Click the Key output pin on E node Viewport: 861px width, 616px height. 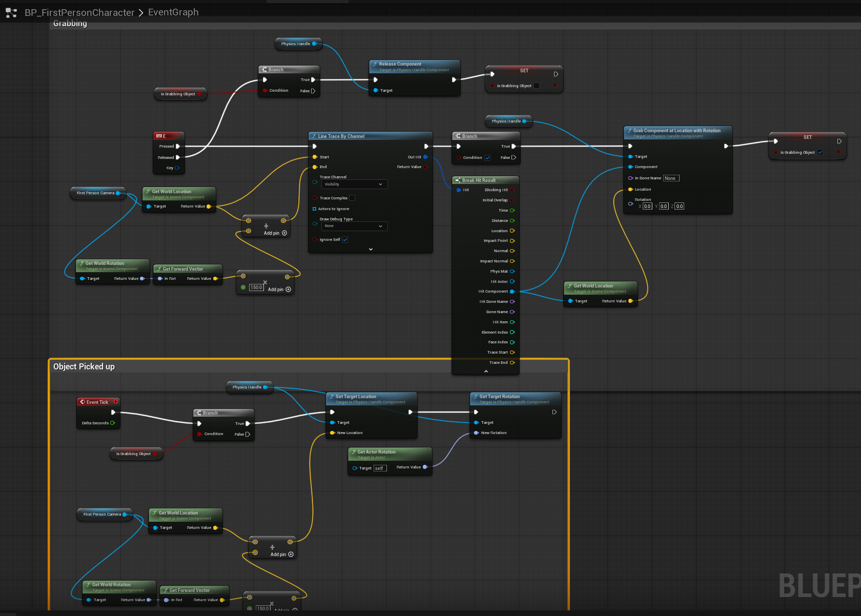coord(177,168)
